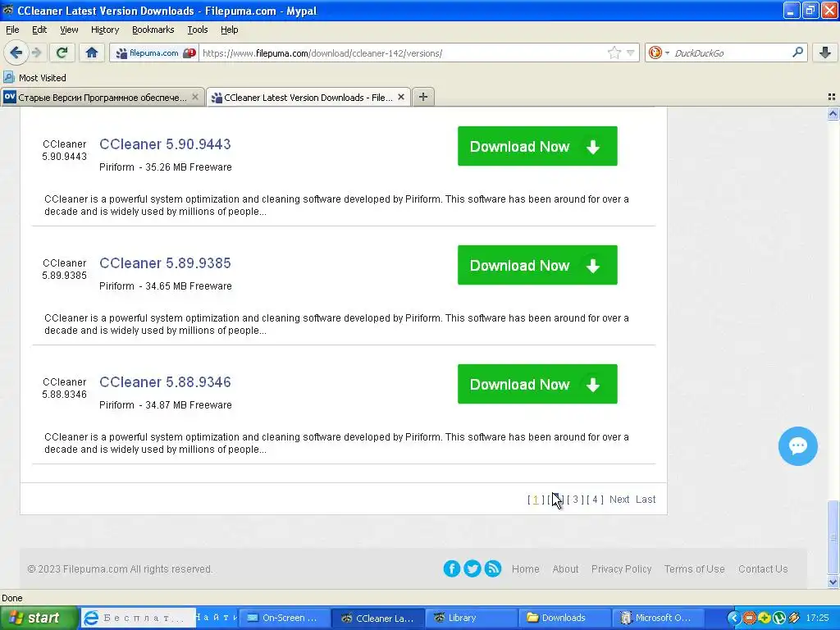
Task: Close the CCleaner Latest Version Downloads tab
Action: 400,97
